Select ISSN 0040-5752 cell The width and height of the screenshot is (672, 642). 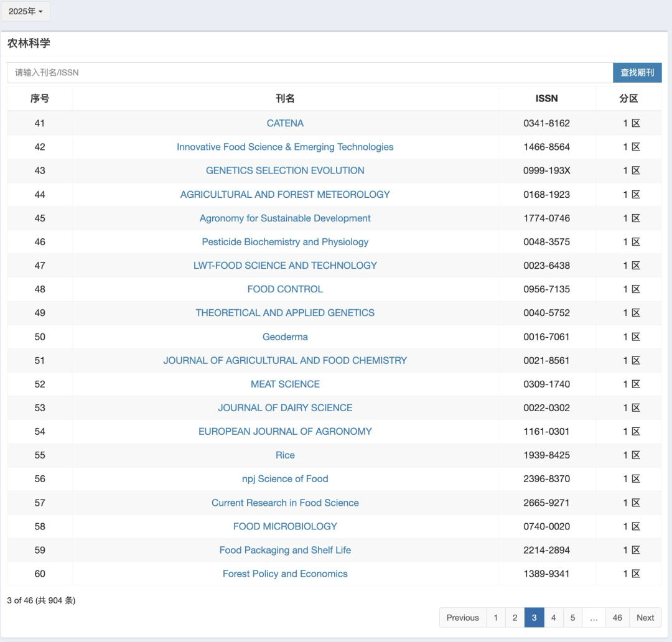tap(546, 313)
